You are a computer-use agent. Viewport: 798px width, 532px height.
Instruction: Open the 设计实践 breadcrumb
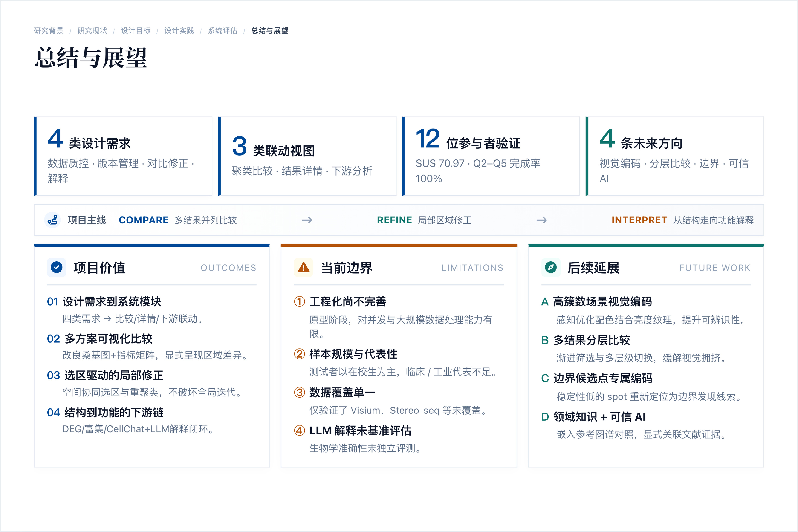(179, 31)
